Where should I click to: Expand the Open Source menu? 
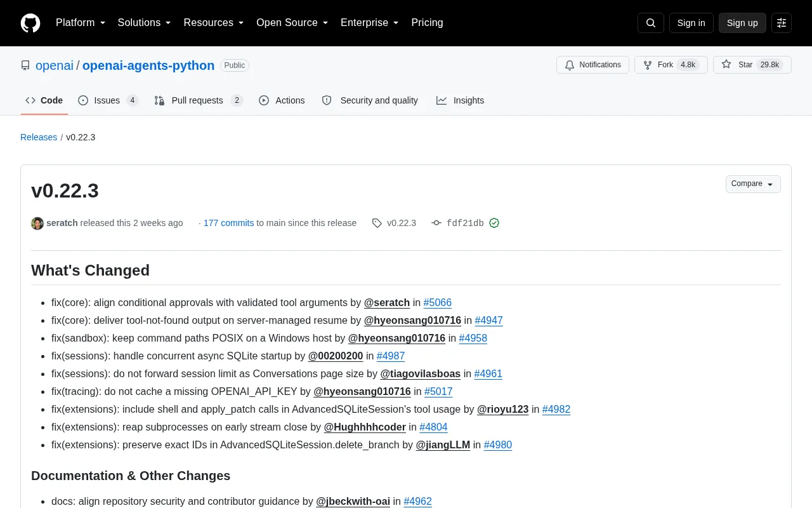292,23
